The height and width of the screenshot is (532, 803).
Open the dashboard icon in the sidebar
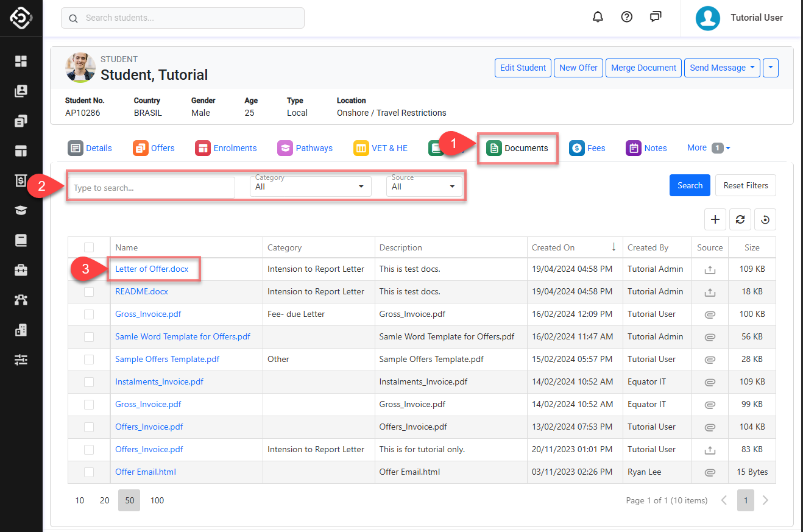(x=21, y=61)
